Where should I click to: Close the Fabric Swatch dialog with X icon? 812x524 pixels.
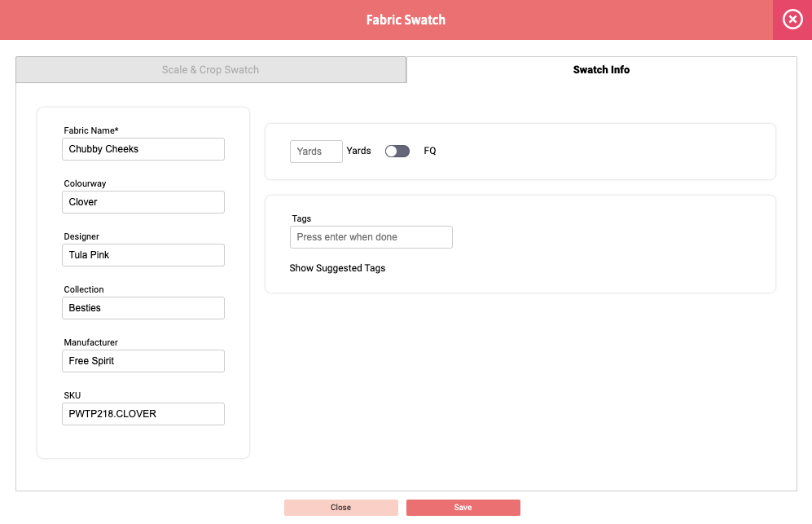pyautogui.click(x=792, y=20)
